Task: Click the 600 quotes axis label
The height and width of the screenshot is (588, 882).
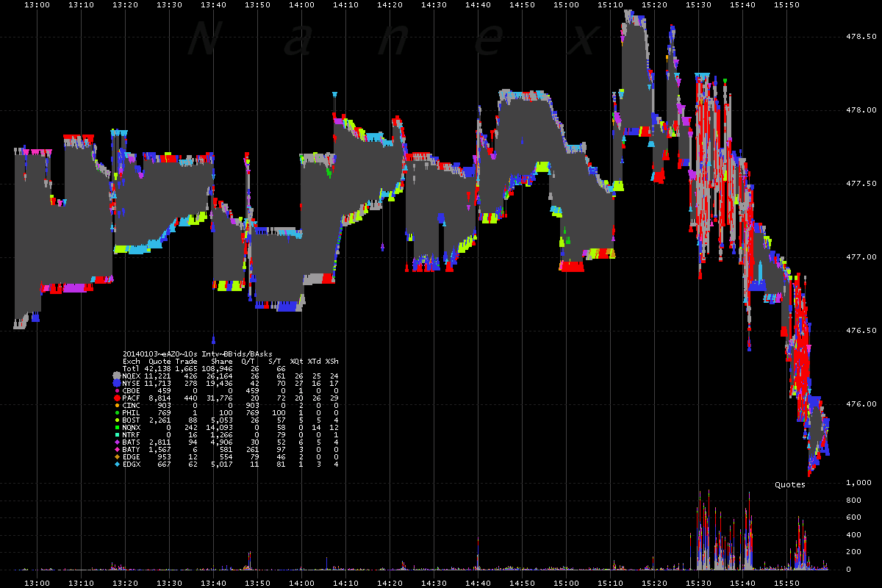Action: point(853,517)
